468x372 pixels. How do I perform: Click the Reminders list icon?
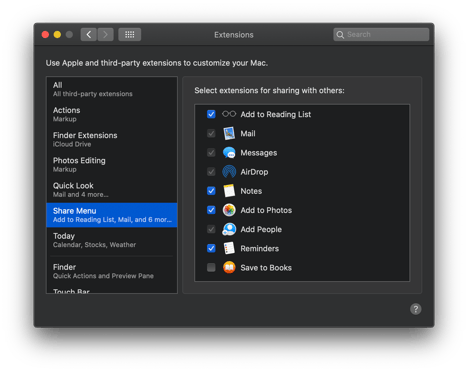pyautogui.click(x=229, y=248)
